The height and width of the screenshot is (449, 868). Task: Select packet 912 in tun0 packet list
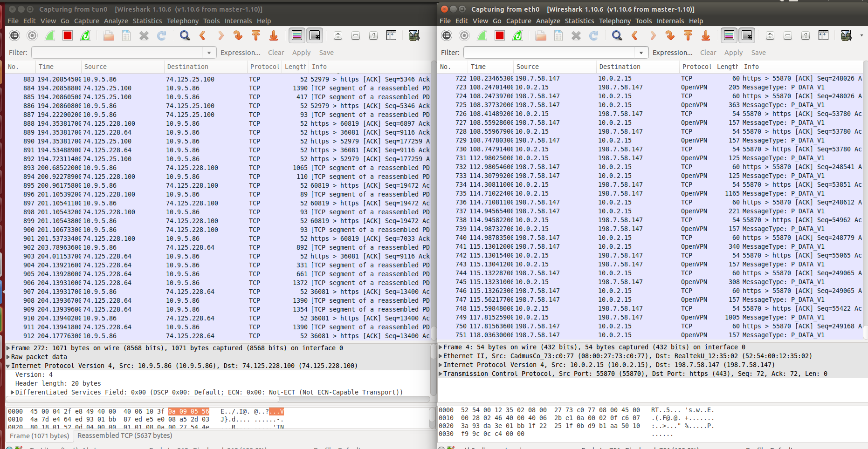coord(218,336)
